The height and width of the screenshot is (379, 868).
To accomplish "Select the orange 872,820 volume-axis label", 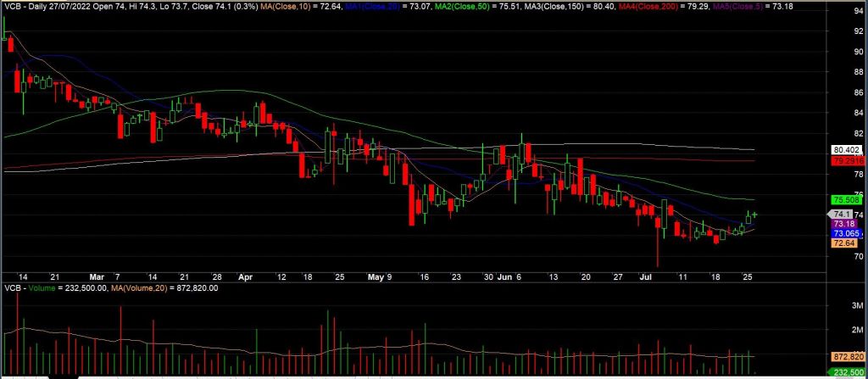I will (x=848, y=358).
